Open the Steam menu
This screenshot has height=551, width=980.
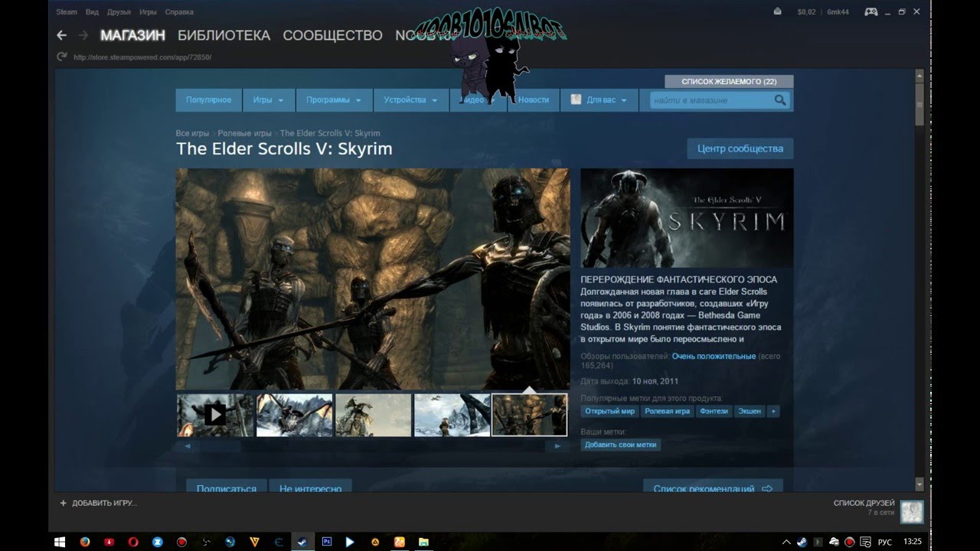67,12
